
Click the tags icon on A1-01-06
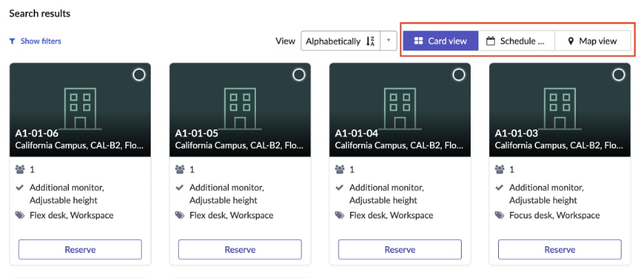(20, 215)
